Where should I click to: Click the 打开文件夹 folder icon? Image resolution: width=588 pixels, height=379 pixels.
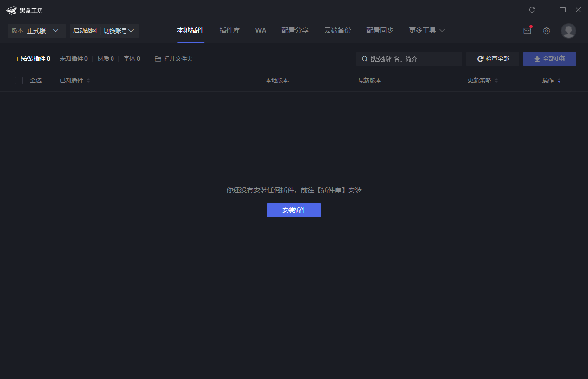tap(158, 58)
